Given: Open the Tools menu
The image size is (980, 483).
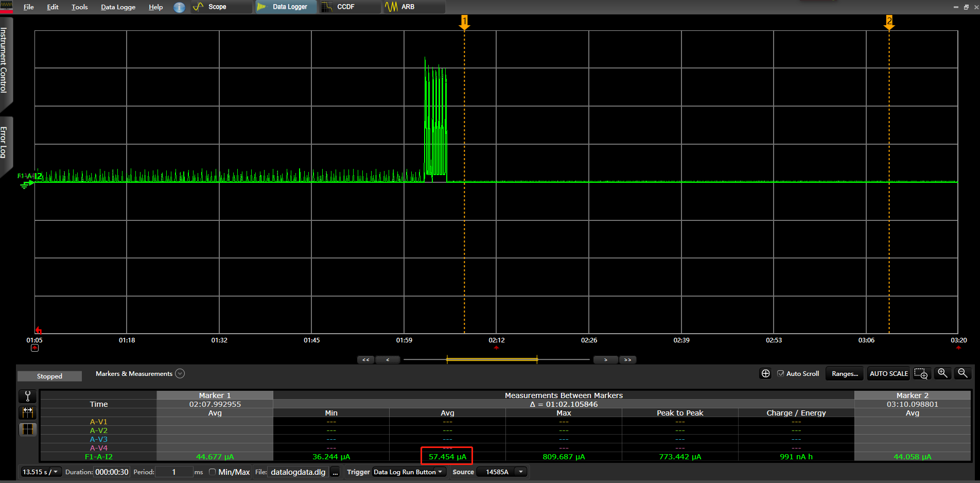Looking at the screenshot, I should [80, 7].
